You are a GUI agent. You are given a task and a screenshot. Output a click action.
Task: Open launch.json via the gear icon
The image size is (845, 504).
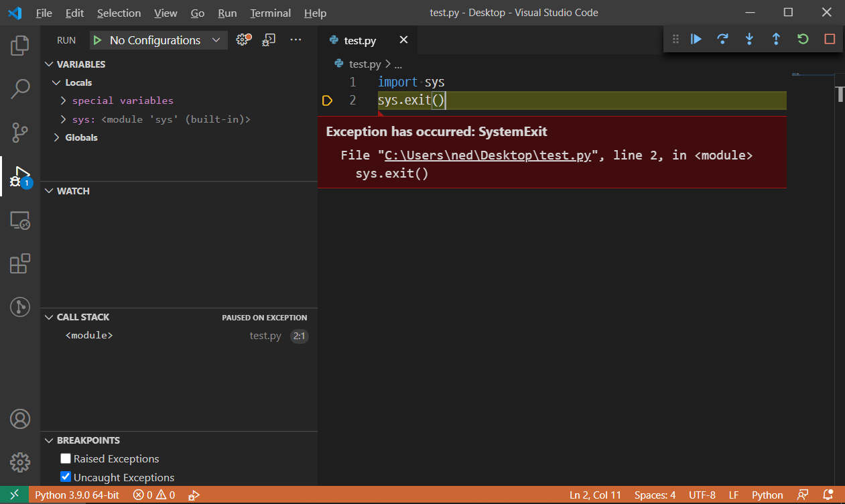click(243, 40)
